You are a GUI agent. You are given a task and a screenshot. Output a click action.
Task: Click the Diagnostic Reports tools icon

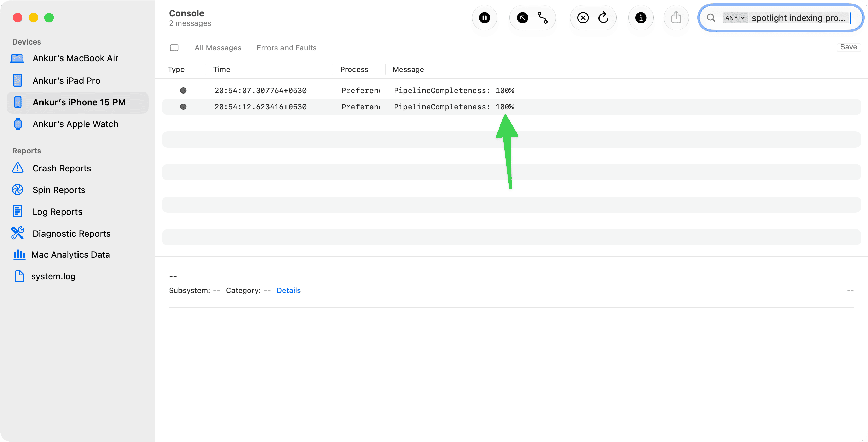[18, 233]
